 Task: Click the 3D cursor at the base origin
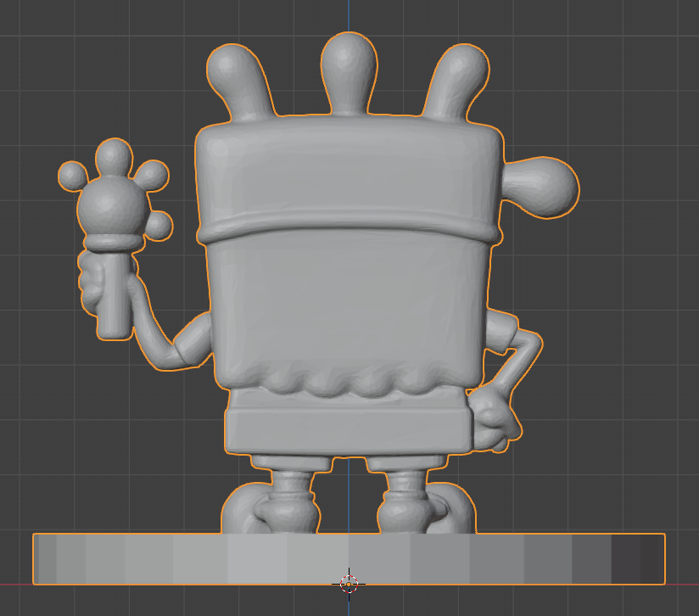349,584
